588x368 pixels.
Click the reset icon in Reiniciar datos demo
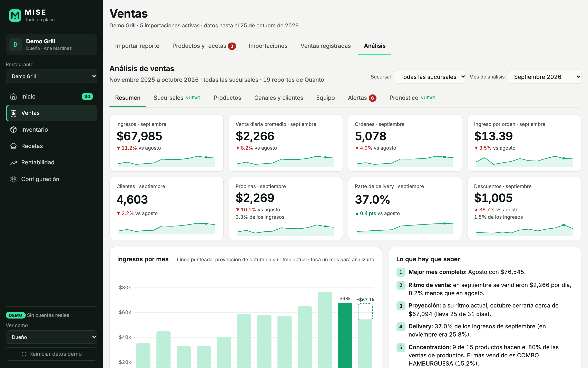click(24, 354)
